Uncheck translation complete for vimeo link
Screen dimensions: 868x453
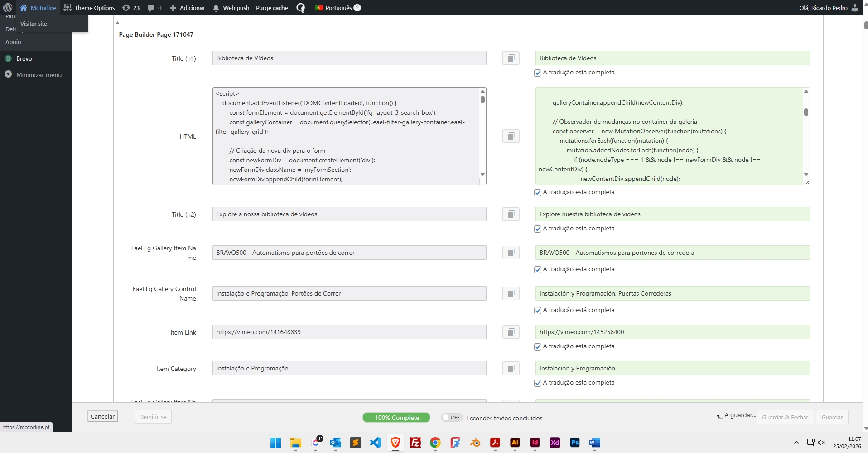pyautogui.click(x=538, y=346)
